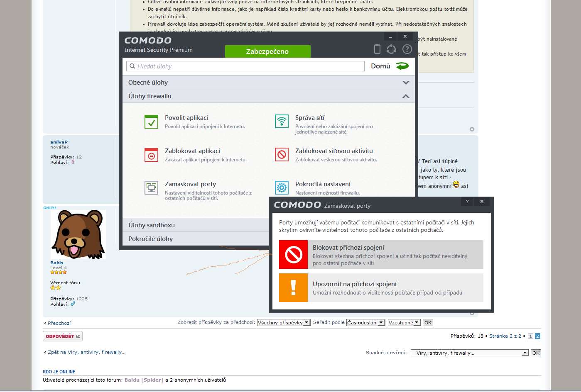Click the Zablokovat síťovou aktivitu task title
Viewport: 581px width, 392px height.
click(x=334, y=151)
